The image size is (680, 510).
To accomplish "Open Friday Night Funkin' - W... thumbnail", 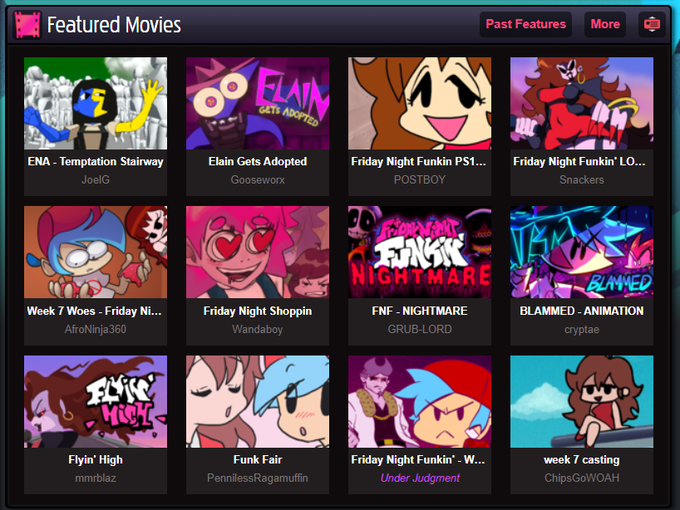I will point(419,402).
